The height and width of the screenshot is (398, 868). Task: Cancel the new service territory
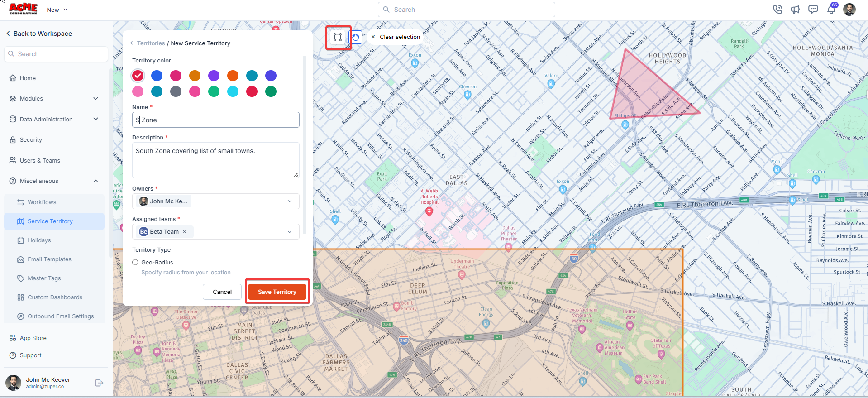tap(222, 292)
